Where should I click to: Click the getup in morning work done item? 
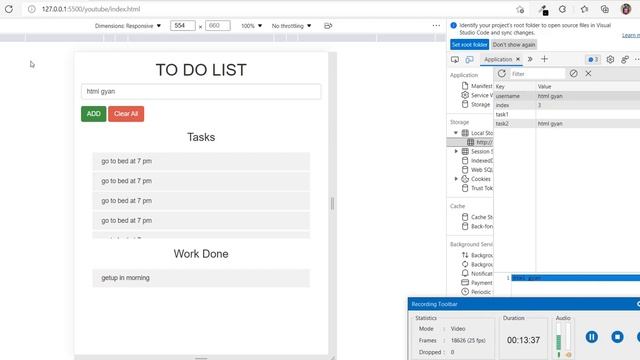pyautogui.click(x=201, y=278)
